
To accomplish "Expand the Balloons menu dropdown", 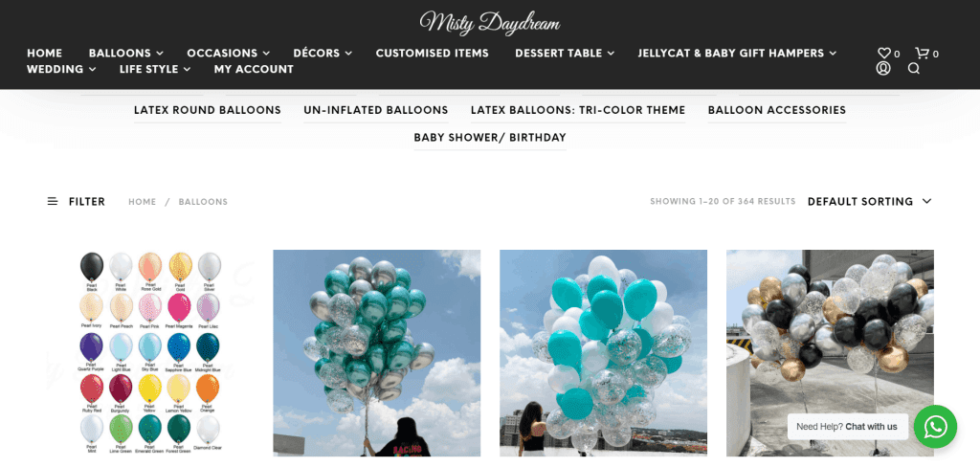I will pyautogui.click(x=125, y=54).
